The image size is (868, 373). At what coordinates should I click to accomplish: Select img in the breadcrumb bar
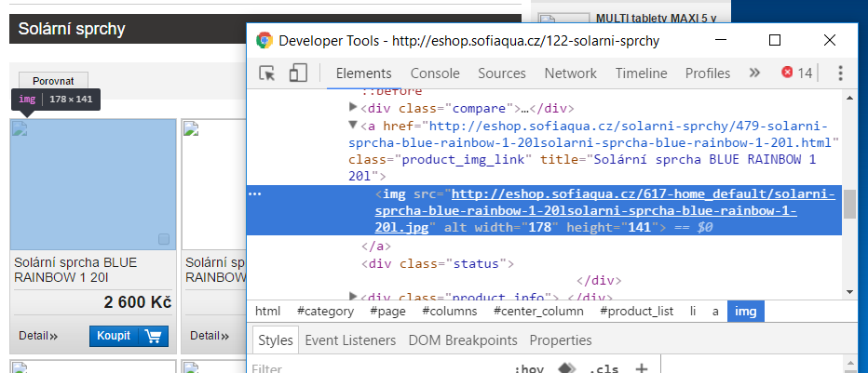[746, 311]
